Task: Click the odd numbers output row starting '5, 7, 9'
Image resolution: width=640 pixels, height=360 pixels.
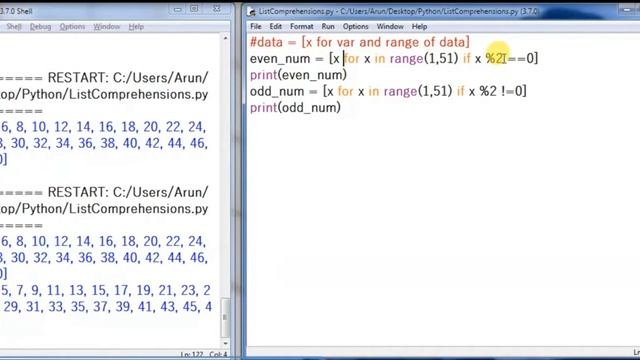Action: [105, 290]
